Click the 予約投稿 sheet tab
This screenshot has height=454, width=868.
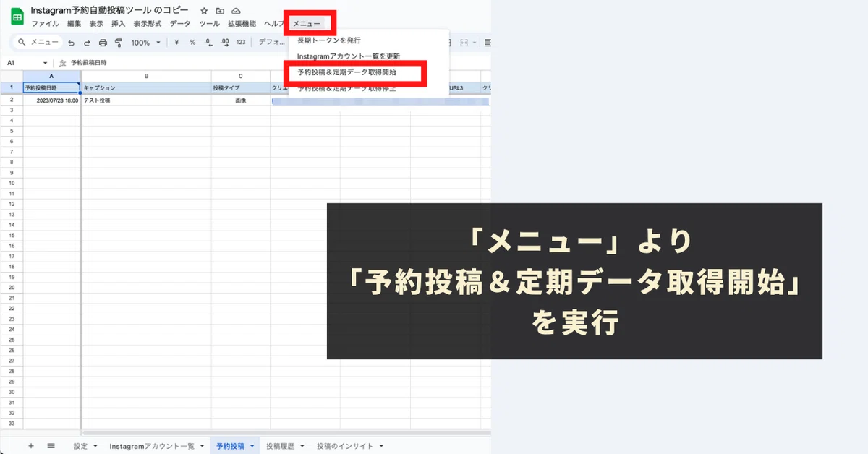(x=231, y=446)
